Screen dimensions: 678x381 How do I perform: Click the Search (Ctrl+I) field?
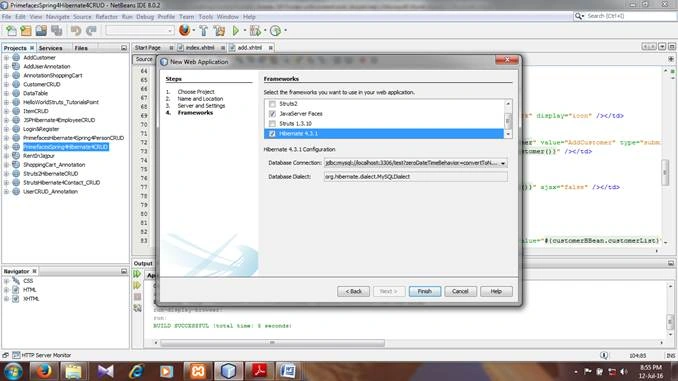point(630,16)
